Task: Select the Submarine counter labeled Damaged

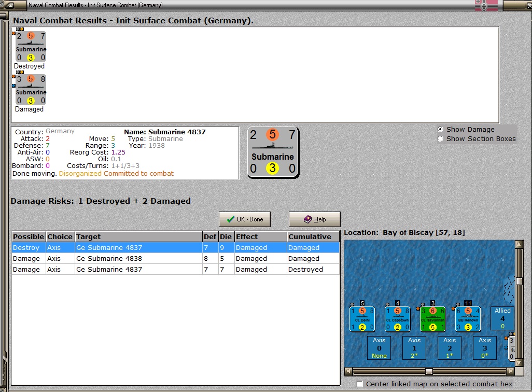Action: point(31,90)
